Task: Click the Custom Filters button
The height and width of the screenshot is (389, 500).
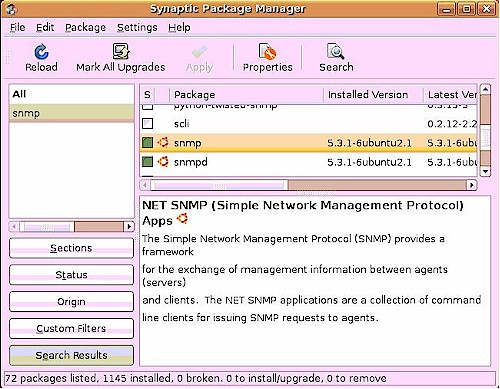Action: (x=71, y=329)
